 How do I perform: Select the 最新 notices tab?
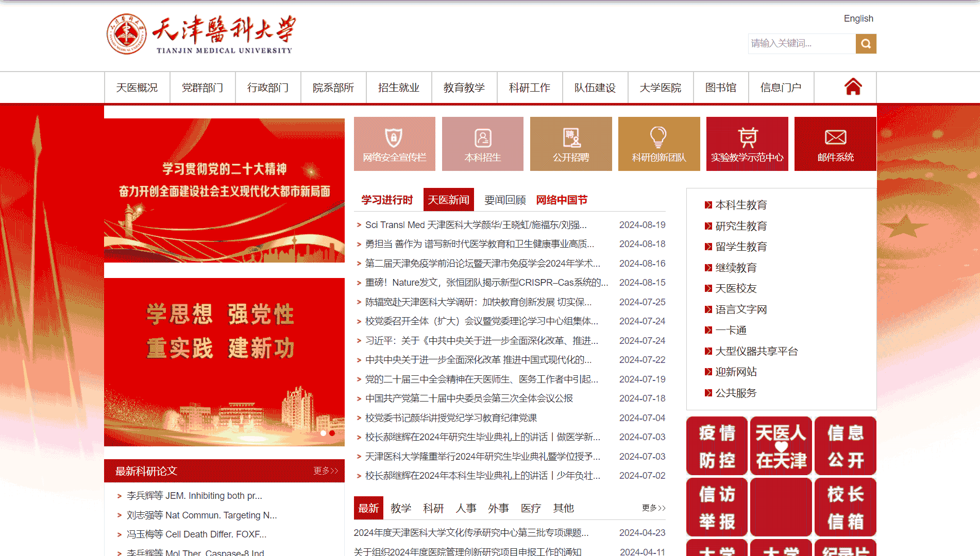(x=368, y=508)
